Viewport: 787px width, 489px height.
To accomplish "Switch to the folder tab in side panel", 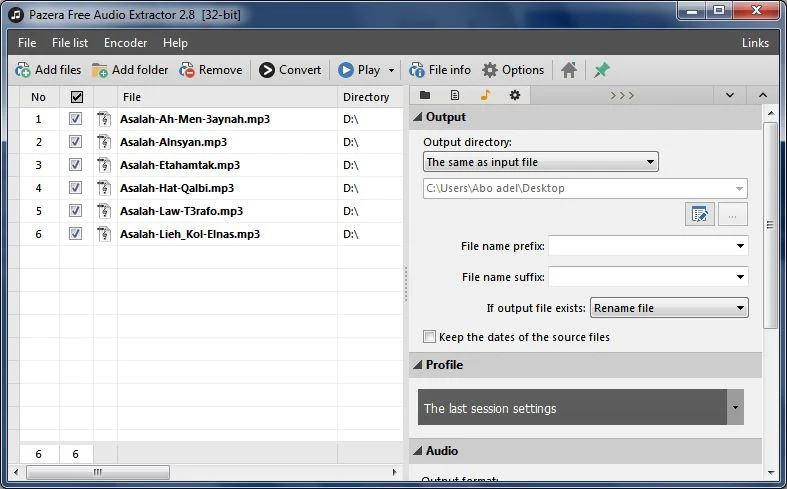I will click(x=425, y=95).
